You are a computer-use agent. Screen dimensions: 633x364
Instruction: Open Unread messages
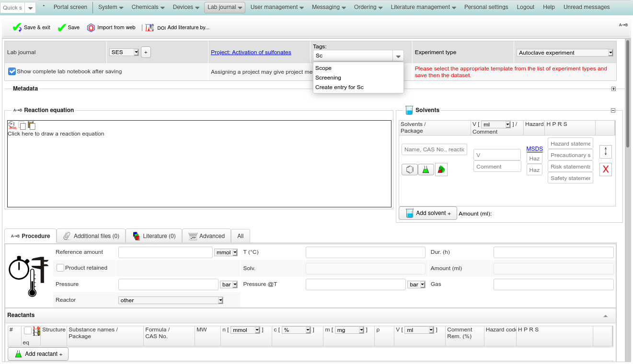(x=587, y=7)
